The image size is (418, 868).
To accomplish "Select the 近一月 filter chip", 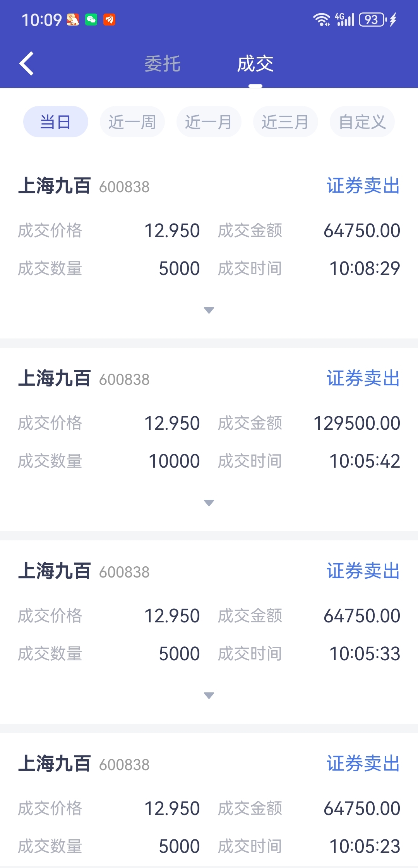I will pyautogui.click(x=209, y=122).
